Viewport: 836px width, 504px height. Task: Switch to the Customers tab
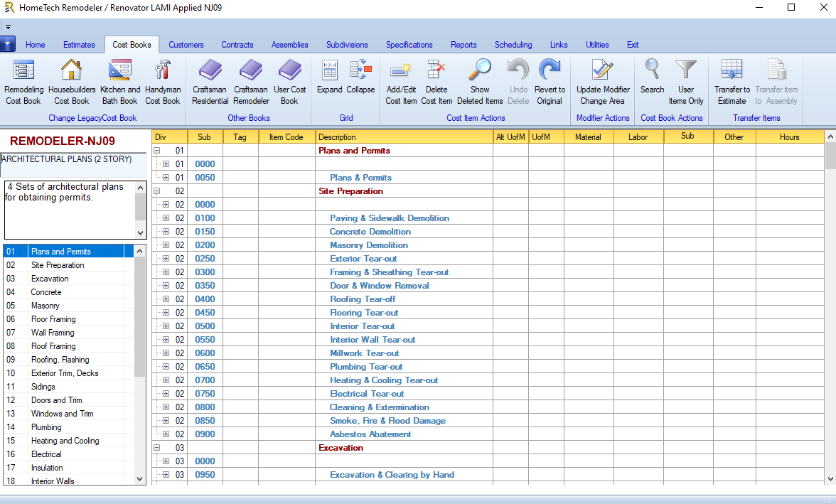click(186, 45)
